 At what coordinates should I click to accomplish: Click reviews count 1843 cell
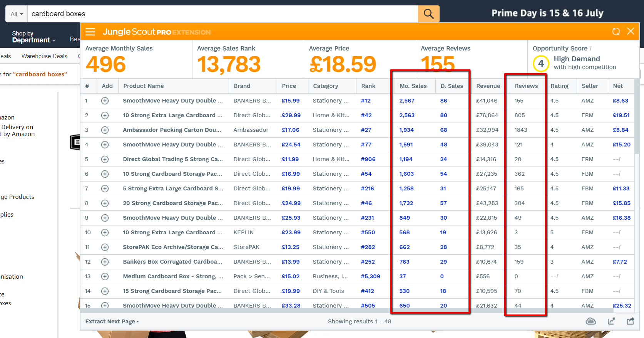(521, 130)
